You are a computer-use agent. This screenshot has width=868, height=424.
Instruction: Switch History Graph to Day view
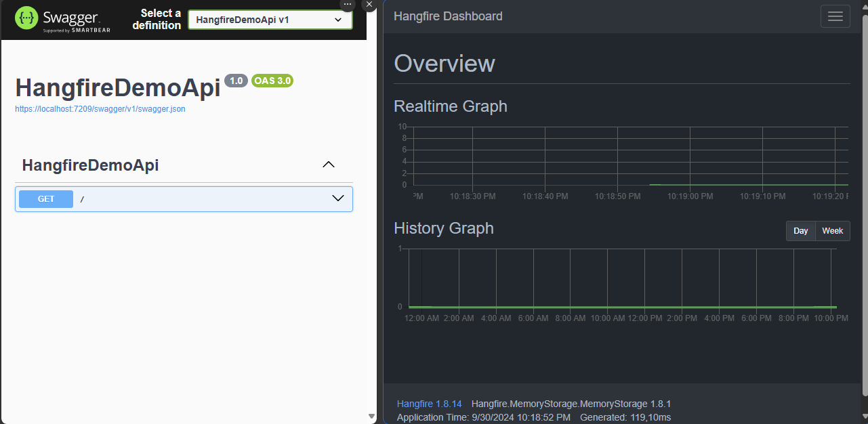800,231
